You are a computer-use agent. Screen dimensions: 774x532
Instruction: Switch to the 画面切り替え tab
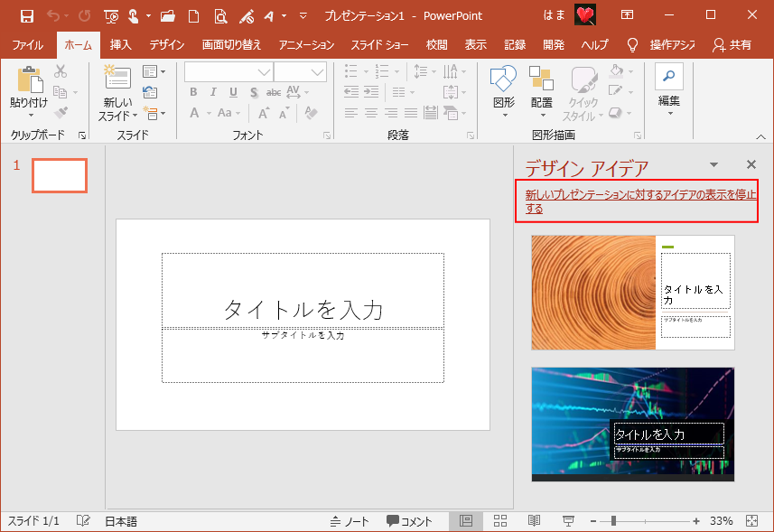click(231, 45)
